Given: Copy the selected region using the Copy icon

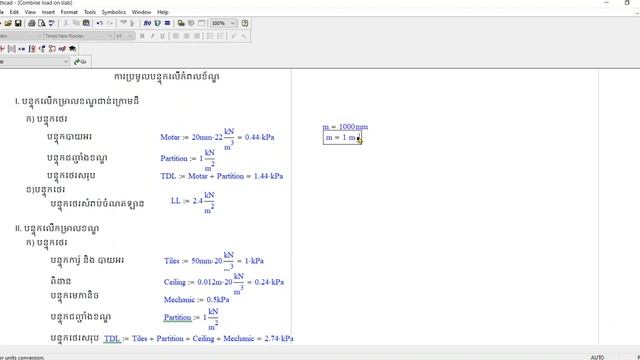Looking at the screenshot, I should [76, 23].
